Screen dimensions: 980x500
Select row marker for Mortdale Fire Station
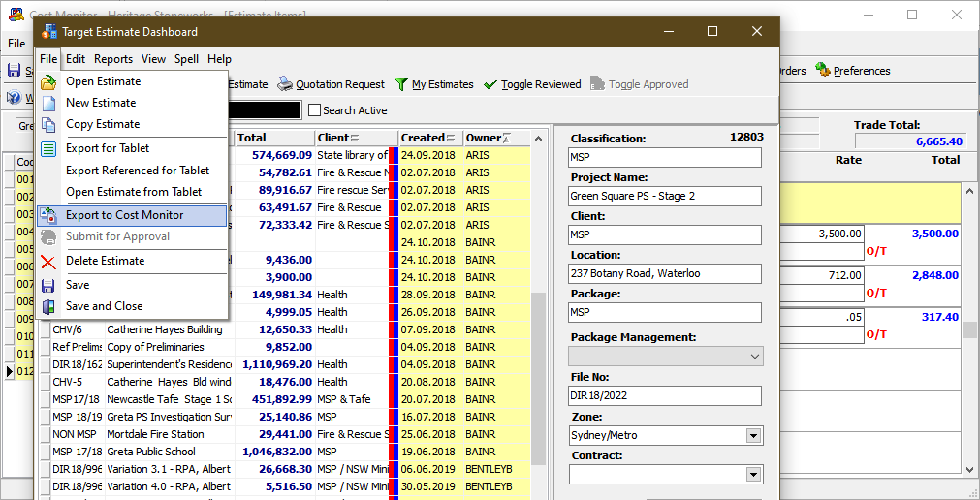point(45,435)
